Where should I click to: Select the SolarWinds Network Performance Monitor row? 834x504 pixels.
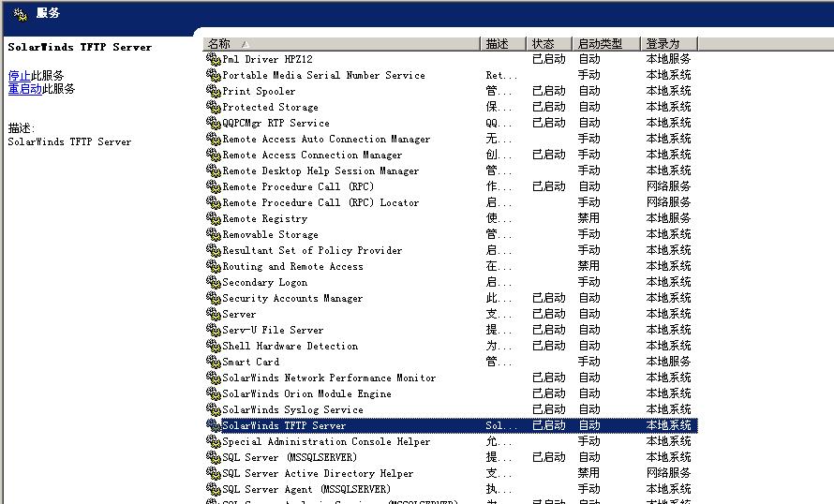(329, 378)
